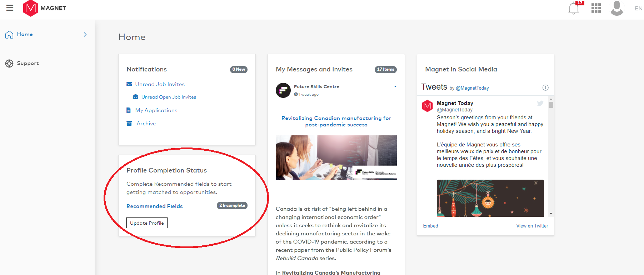Open the Future Skills Centre message dropdown
Screen dimensions: 644x275
tap(395, 86)
